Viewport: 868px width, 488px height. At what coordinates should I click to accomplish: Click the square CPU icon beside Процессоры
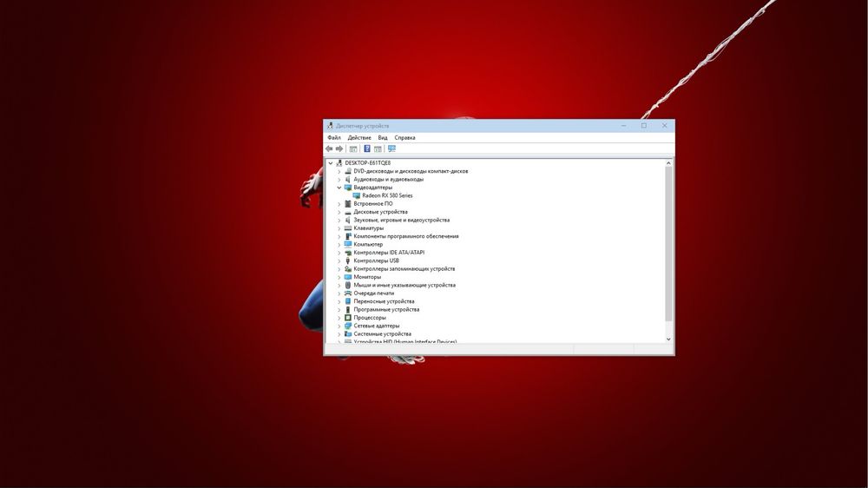pos(348,318)
